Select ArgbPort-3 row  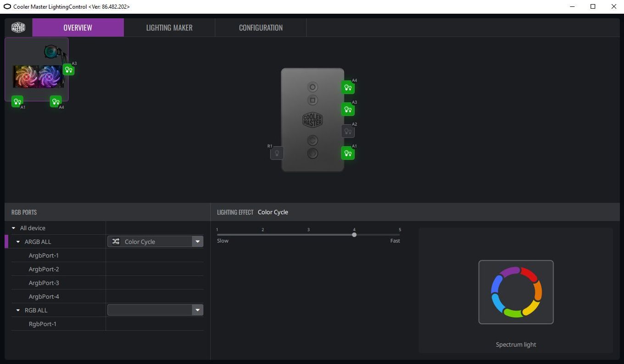coord(107,283)
